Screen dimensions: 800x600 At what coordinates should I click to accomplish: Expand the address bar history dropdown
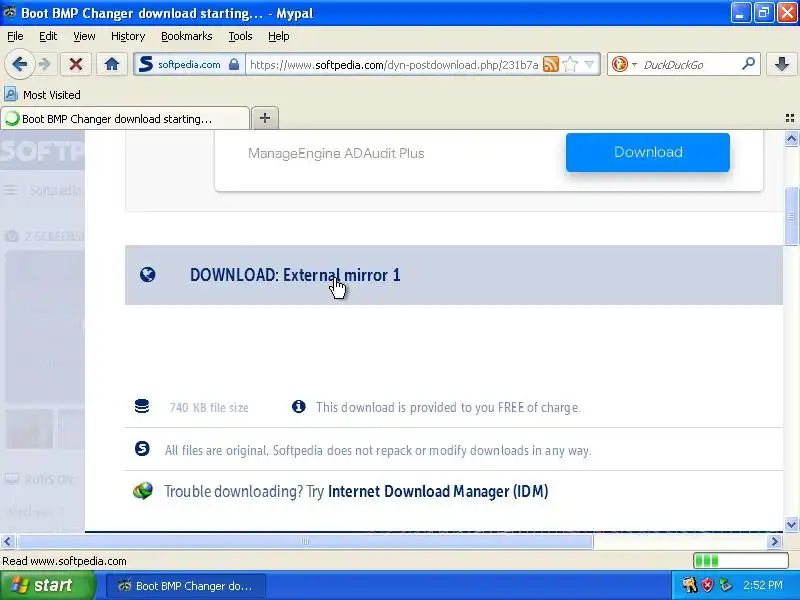pyautogui.click(x=589, y=64)
